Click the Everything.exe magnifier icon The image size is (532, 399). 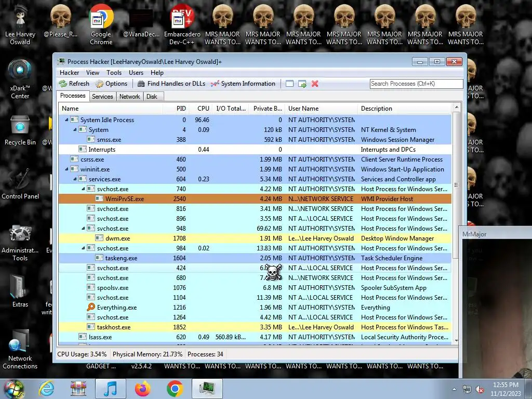pyautogui.click(x=91, y=307)
